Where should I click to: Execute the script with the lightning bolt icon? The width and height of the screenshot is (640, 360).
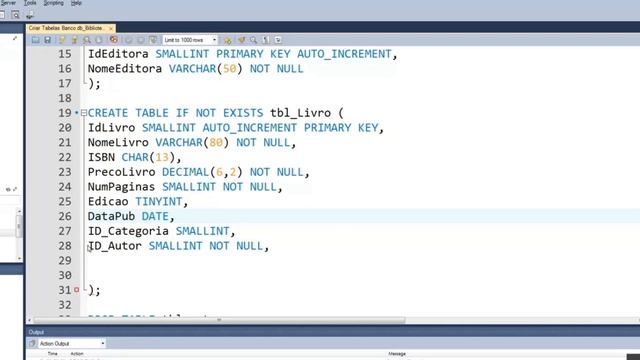(62, 40)
